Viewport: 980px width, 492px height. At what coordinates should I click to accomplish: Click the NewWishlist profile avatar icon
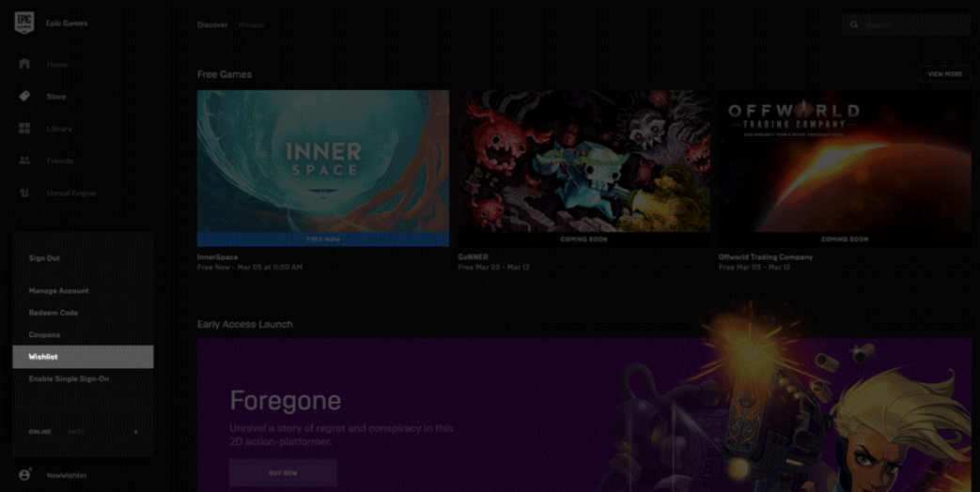pos(24,475)
